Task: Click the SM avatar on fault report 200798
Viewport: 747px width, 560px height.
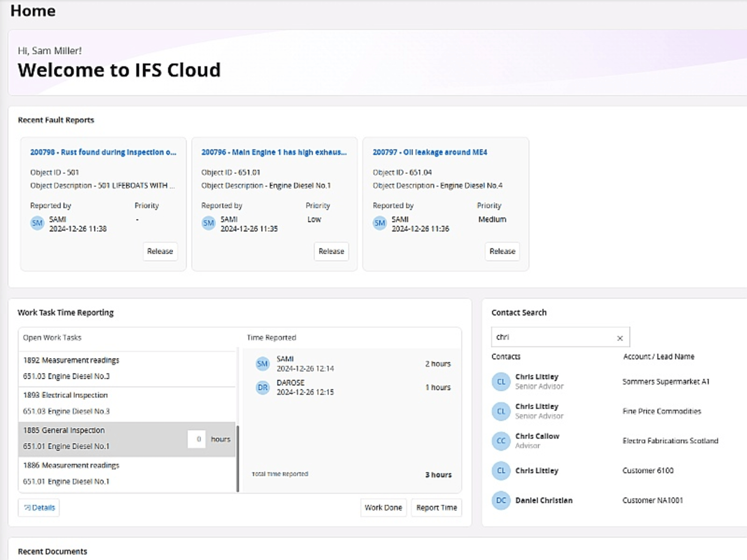Action: [x=37, y=223]
